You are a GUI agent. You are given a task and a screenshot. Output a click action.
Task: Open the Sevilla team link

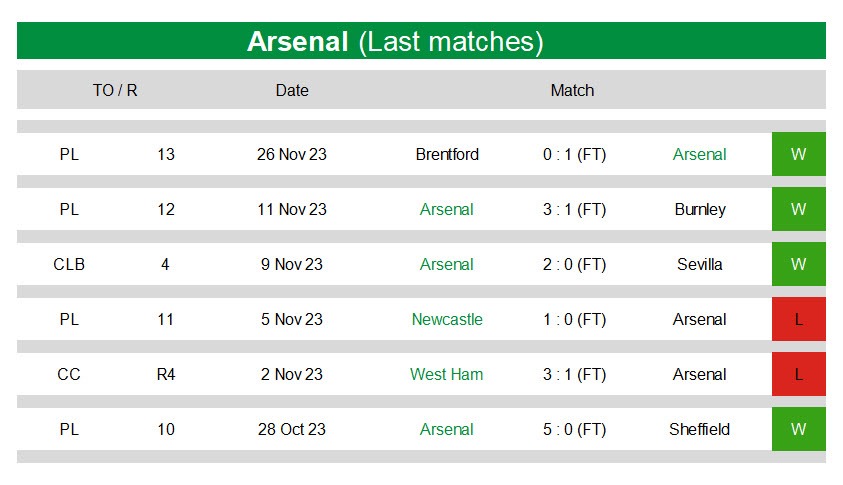(699, 265)
